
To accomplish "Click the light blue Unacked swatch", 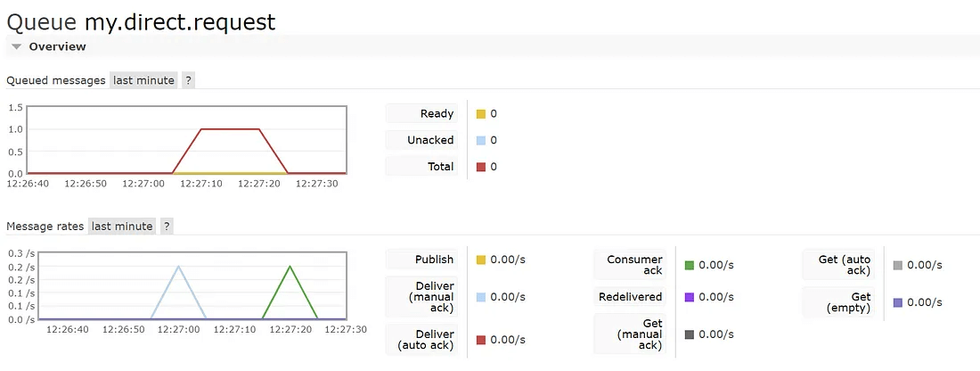I will [x=481, y=141].
